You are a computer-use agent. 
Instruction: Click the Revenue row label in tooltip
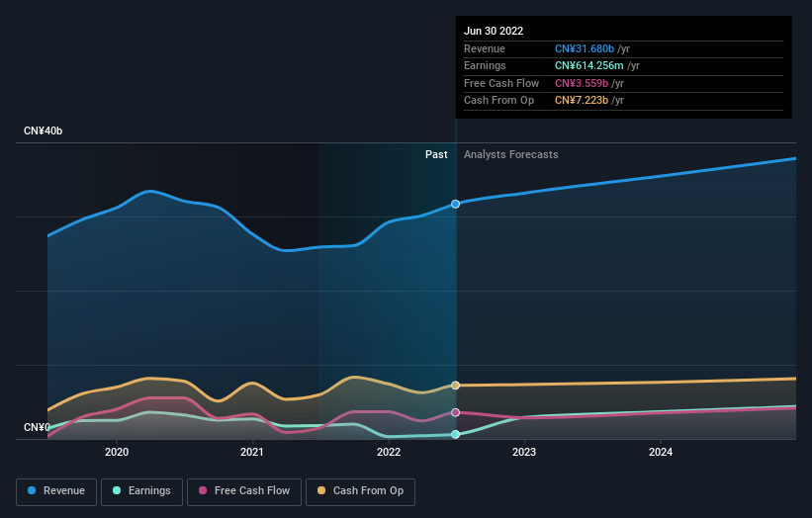(x=485, y=48)
